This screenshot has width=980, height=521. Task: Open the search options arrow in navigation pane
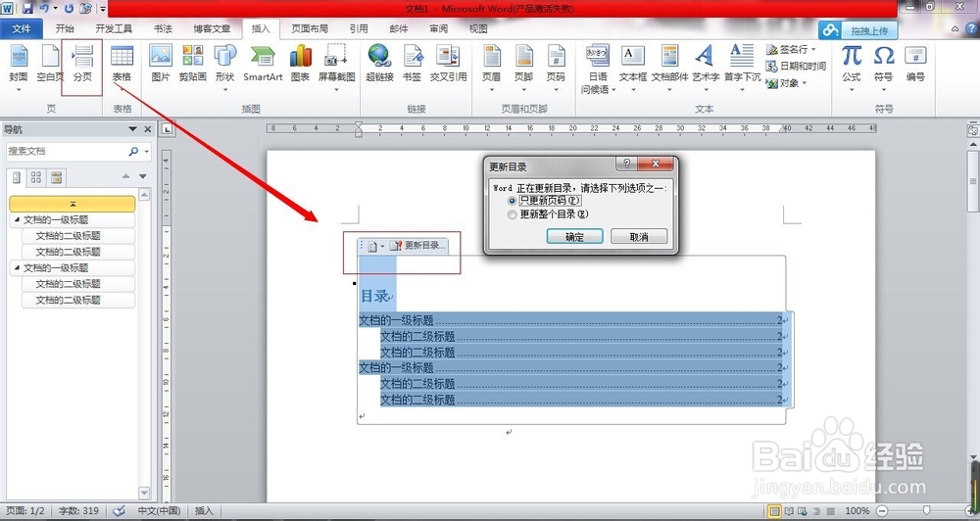147,151
